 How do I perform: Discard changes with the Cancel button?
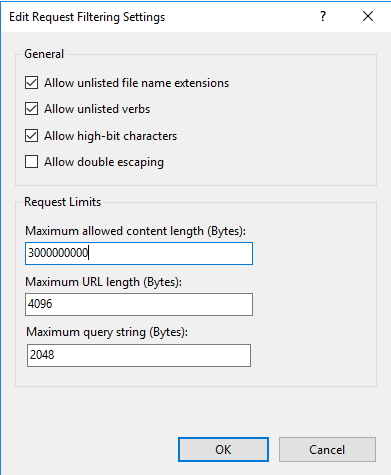tap(327, 450)
